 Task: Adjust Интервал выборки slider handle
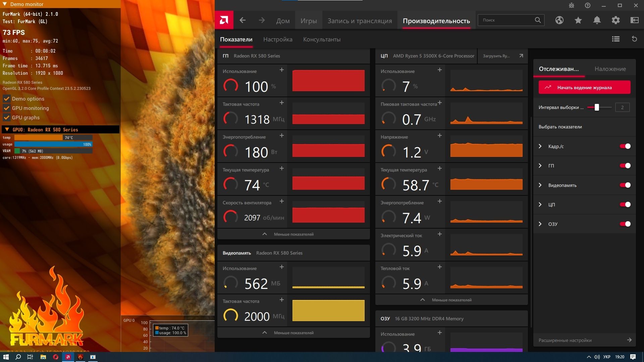pos(597,107)
